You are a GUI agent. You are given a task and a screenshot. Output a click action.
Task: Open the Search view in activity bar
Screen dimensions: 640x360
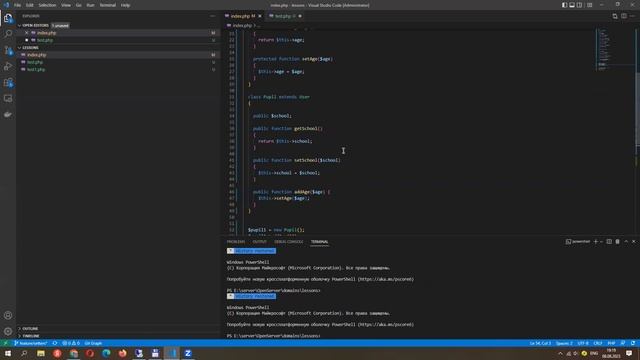click(x=8, y=34)
